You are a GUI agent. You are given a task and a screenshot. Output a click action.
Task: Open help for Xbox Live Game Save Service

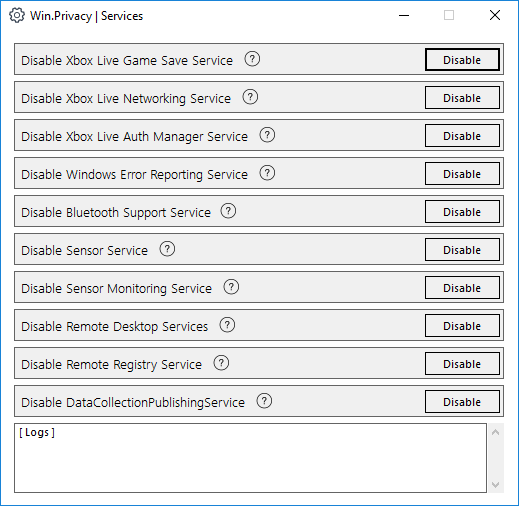pyautogui.click(x=252, y=59)
